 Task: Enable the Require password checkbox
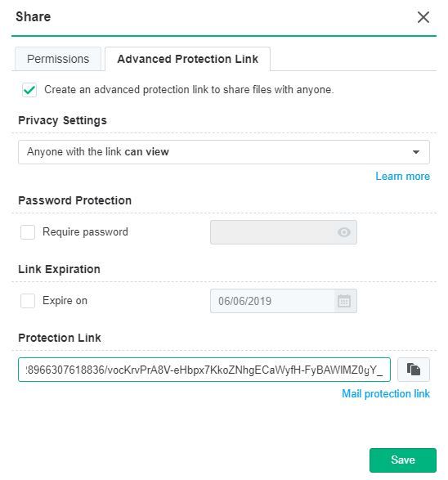28,232
